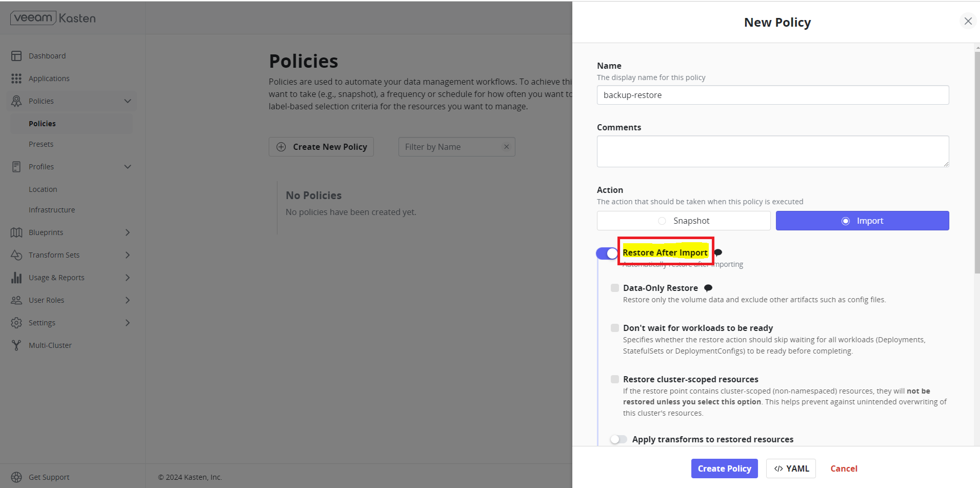Click the Get Support globe icon

pyautogui.click(x=16, y=477)
